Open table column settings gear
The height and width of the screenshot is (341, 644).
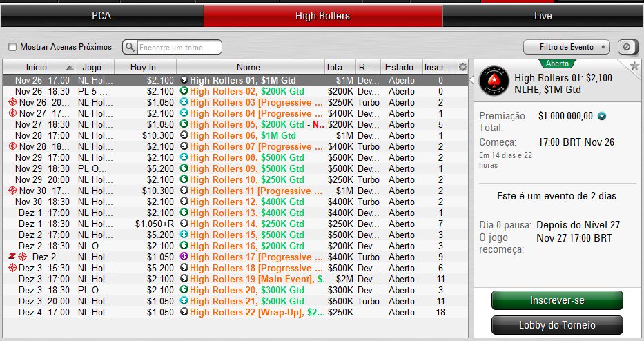tap(463, 67)
